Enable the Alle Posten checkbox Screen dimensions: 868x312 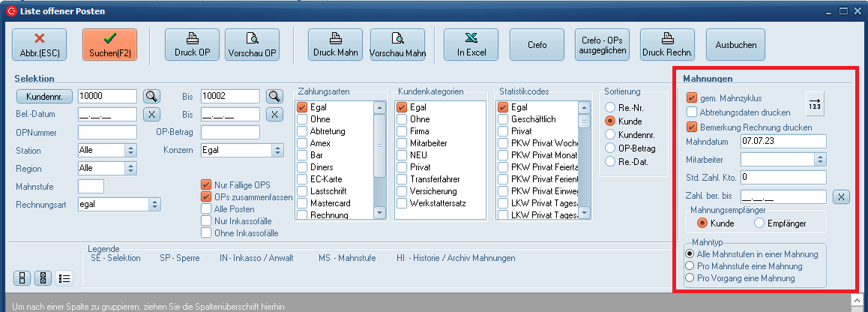205,209
